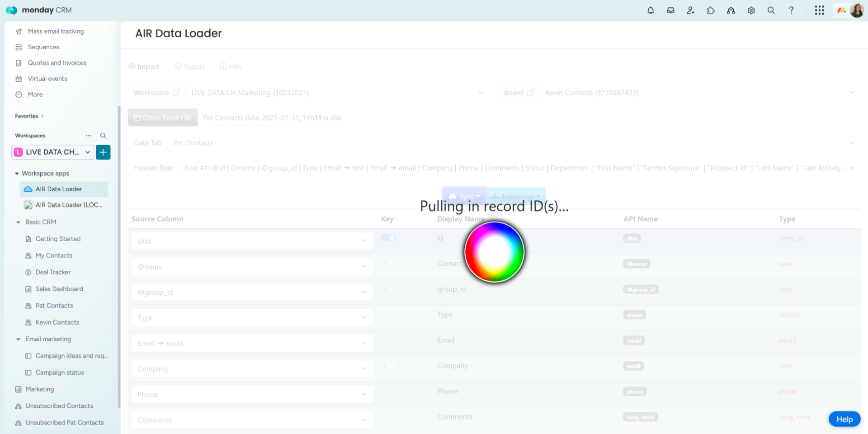The image size is (868, 434).
Task: Open Campaign status board
Action: pyautogui.click(x=60, y=373)
